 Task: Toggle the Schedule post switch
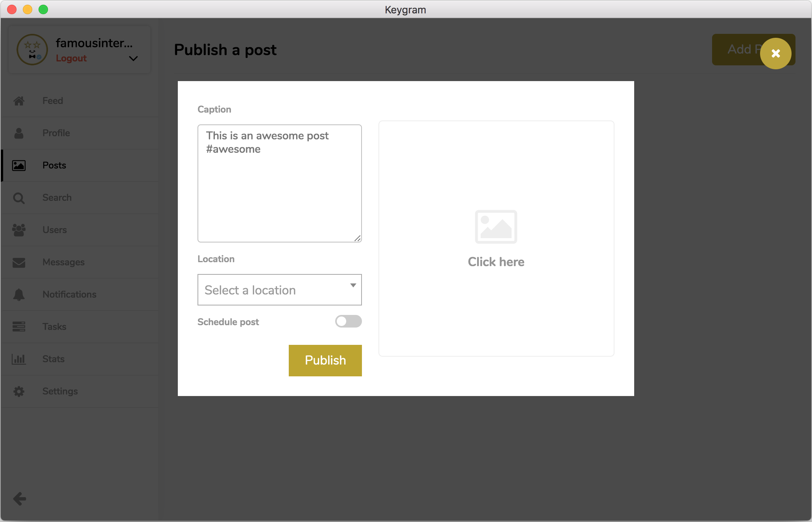tap(348, 321)
